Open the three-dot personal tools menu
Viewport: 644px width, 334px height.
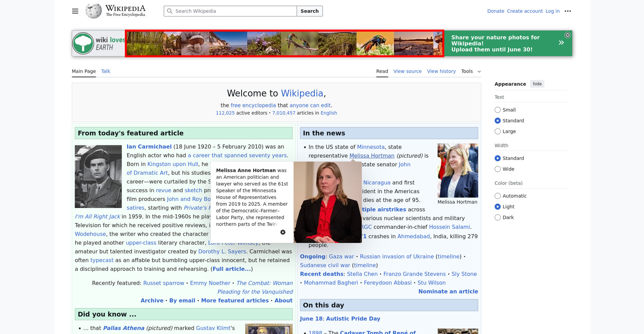[568, 11]
